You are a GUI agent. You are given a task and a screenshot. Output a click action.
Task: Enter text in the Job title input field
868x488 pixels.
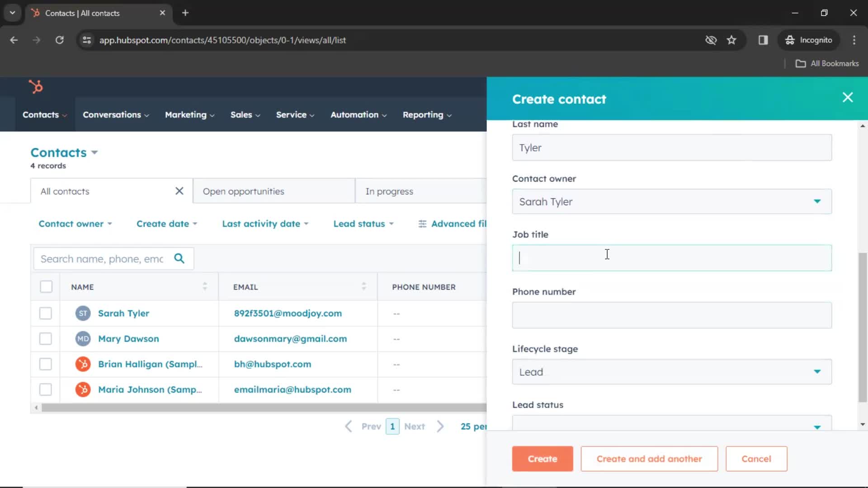[672, 258]
